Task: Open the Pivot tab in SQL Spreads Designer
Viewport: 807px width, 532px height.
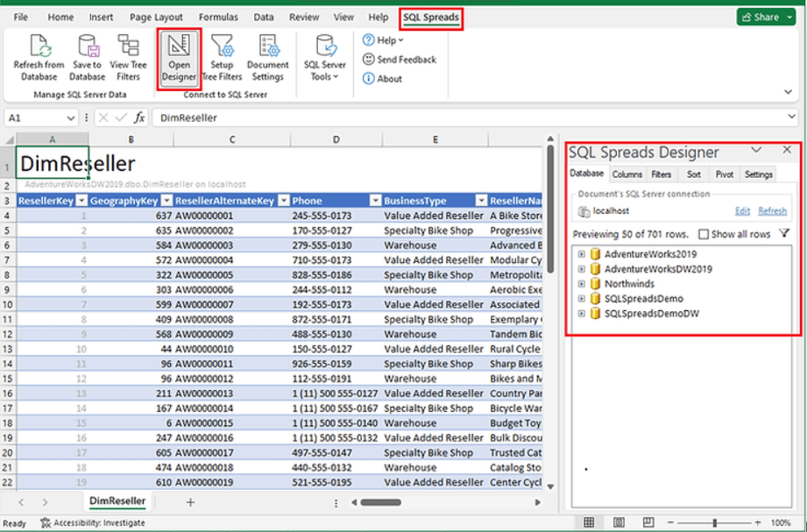Action: click(x=725, y=174)
